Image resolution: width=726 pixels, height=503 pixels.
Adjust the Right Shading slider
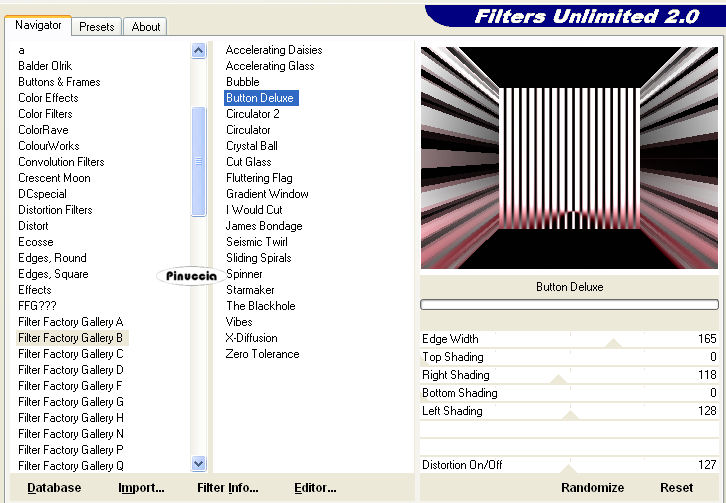(570, 375)
